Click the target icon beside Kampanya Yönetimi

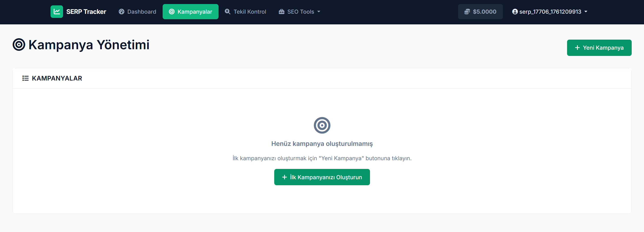[x=19, y=45]
